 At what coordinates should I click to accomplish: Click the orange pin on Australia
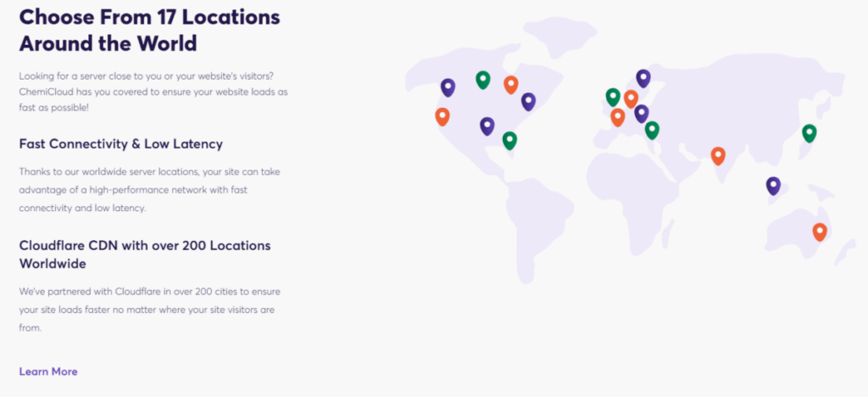click(x=819, y=231)
